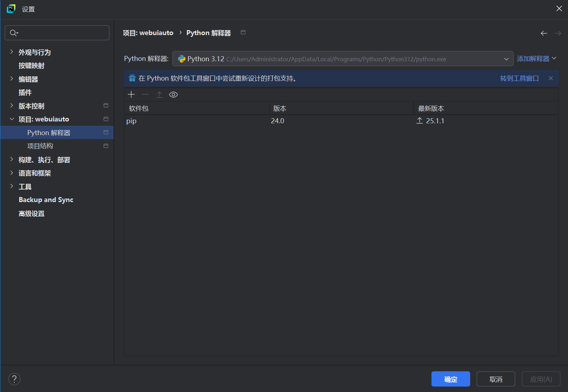Click the Python logo in interpreter dropdown
568x392 pixels.
pyautogui.click(x=181, y=59)
